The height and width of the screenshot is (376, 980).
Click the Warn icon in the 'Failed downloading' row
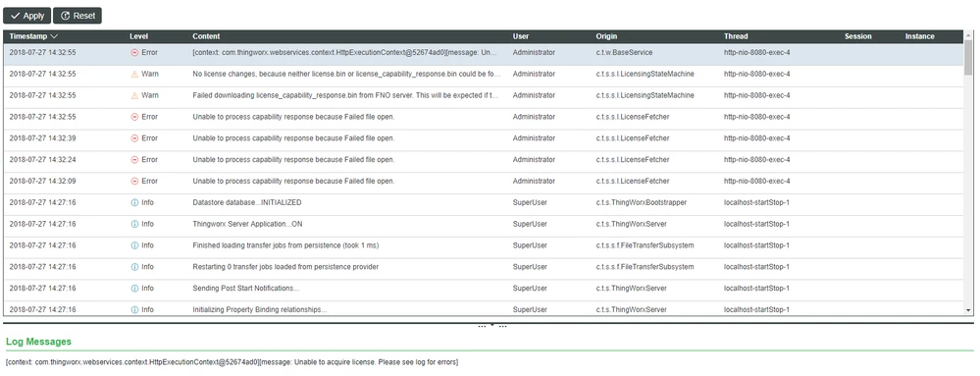point(134,95)
